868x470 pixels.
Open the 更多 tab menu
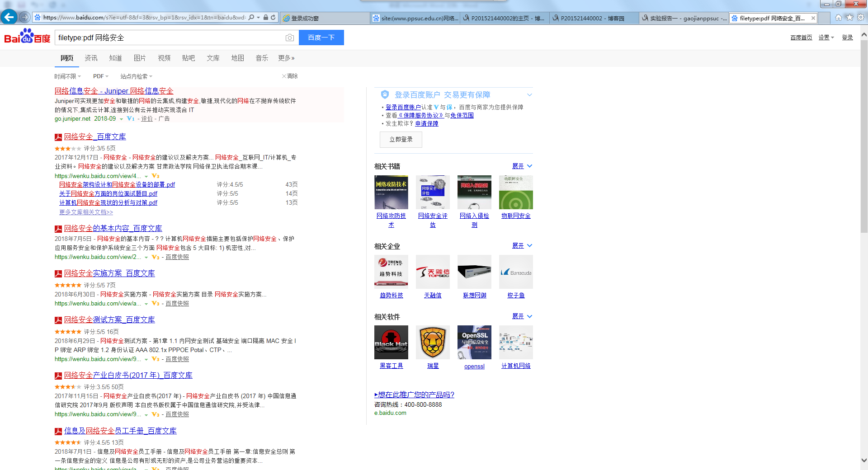[x=286, y=58]
